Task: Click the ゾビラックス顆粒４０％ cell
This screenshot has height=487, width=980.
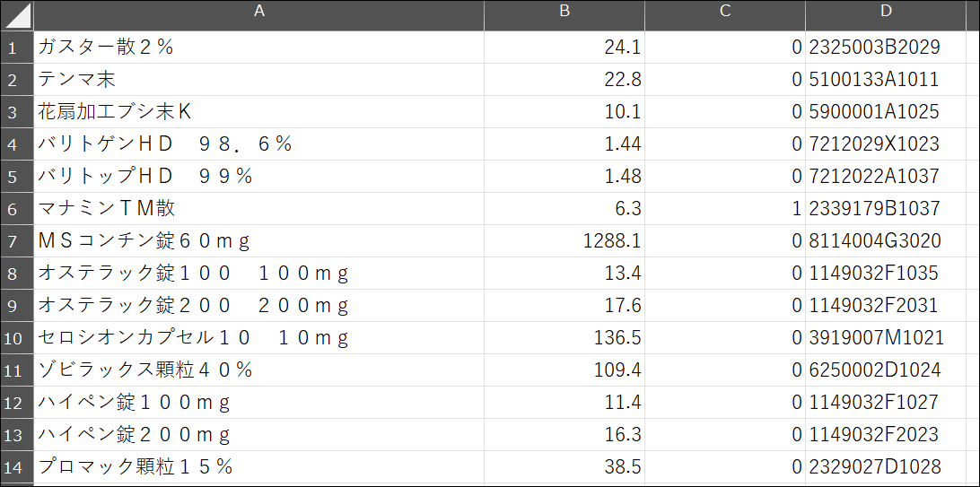Action: coord(258,370)
